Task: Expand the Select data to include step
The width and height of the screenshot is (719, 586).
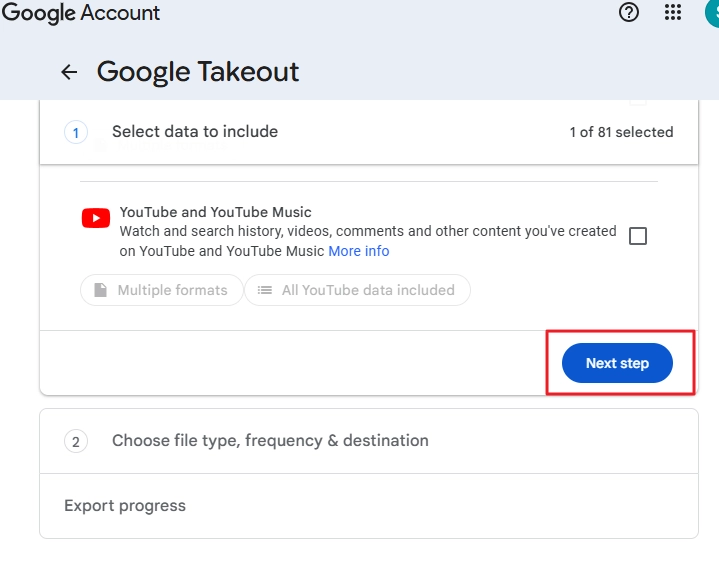Action: (x=369, y=132)
